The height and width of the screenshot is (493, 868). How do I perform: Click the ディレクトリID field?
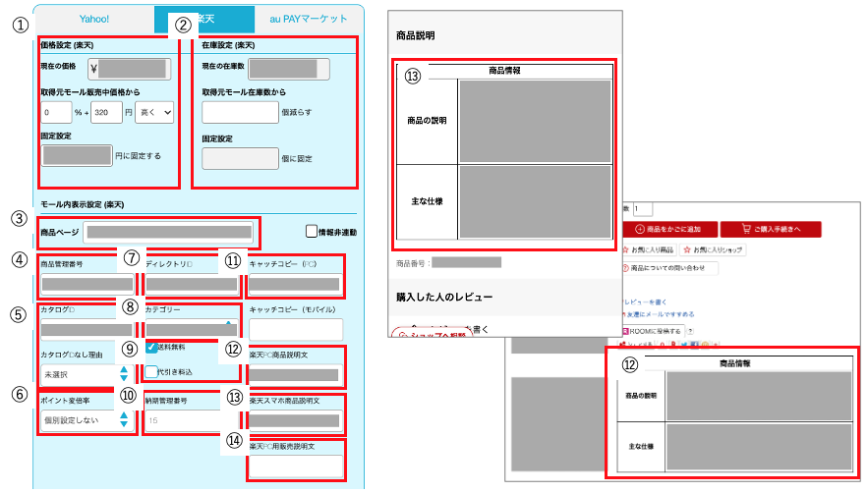pos(192,285)
